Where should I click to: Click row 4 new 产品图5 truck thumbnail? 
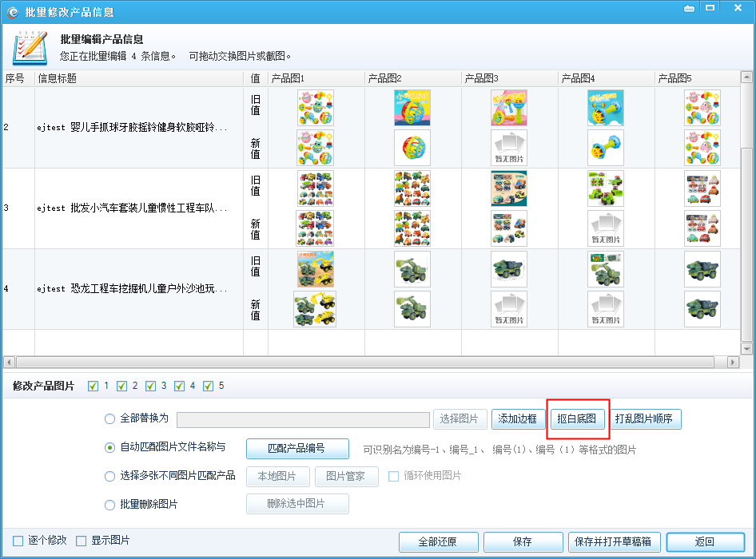click(x=702, y=309)
